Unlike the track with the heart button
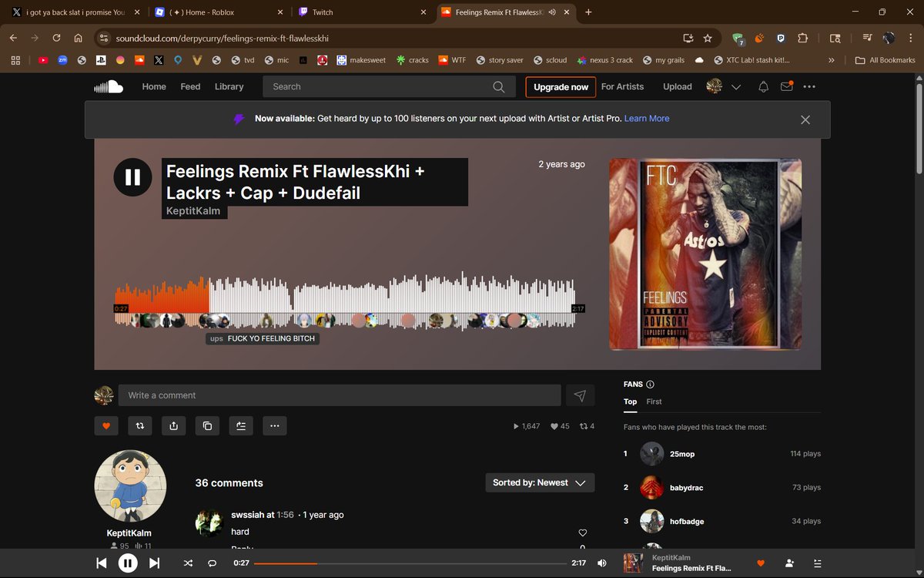The height and width of the screenshot is (578, 924). click(x=106, y=425)
